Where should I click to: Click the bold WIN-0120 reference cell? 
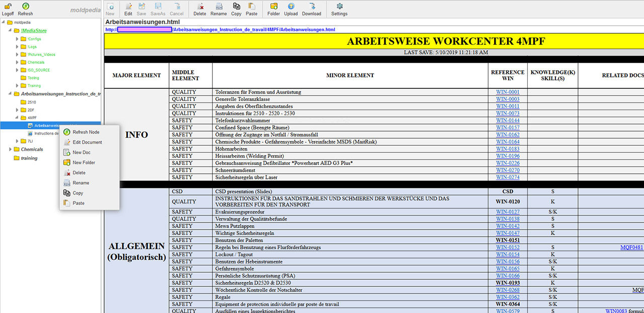[508, 202]
